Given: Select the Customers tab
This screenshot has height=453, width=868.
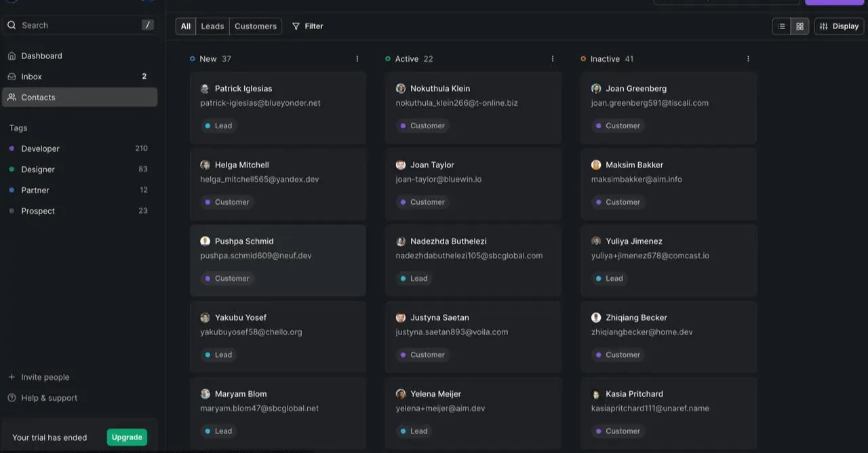Looking at the screenshot, I should click(256, 26).
